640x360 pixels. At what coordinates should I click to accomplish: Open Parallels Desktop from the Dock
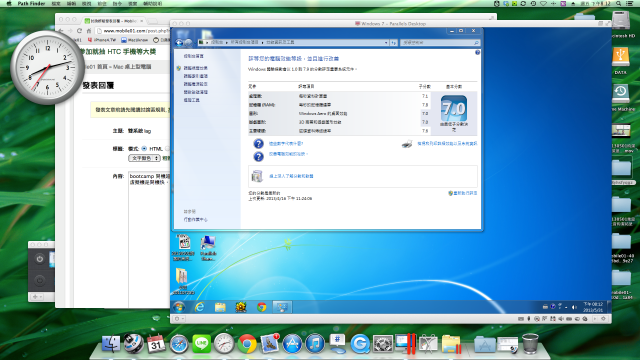pos(405,344)
